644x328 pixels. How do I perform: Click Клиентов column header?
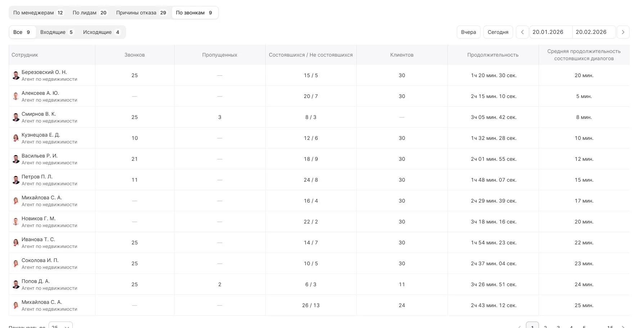[402, 55]
